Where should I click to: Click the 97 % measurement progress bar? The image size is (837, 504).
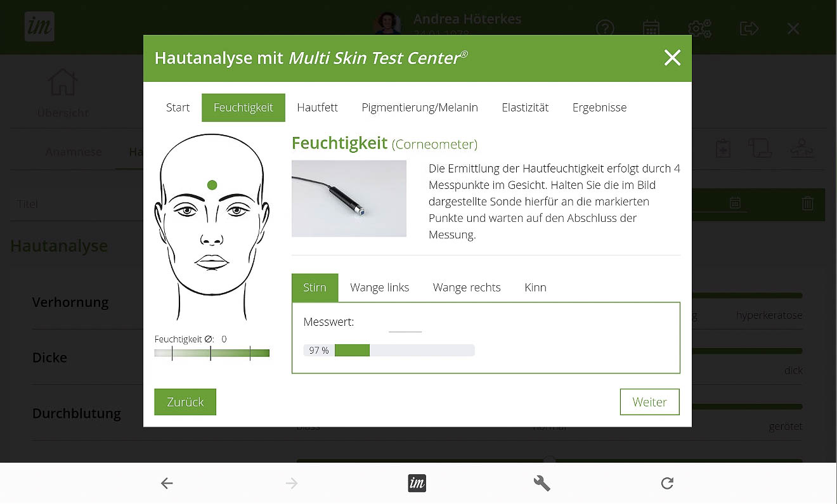(389, 350)
